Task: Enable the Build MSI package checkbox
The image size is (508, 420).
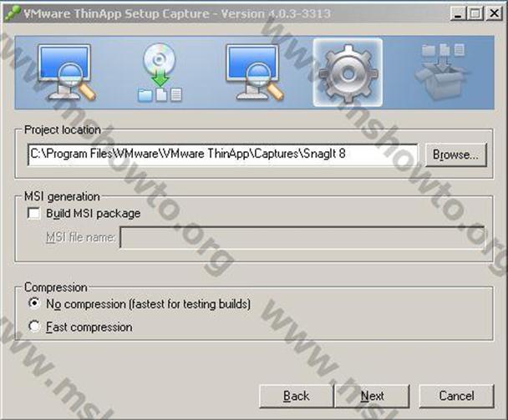Action: pos(34,214)
